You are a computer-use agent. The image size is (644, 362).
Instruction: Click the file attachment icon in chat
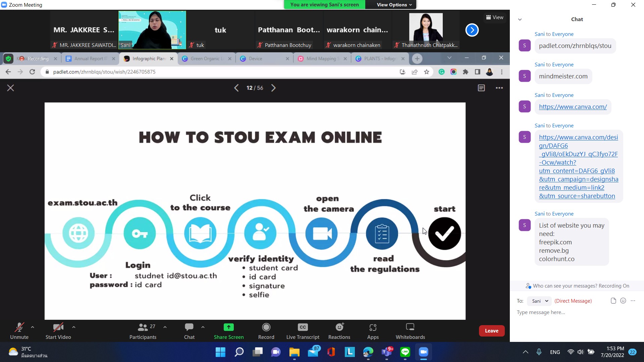613,301
